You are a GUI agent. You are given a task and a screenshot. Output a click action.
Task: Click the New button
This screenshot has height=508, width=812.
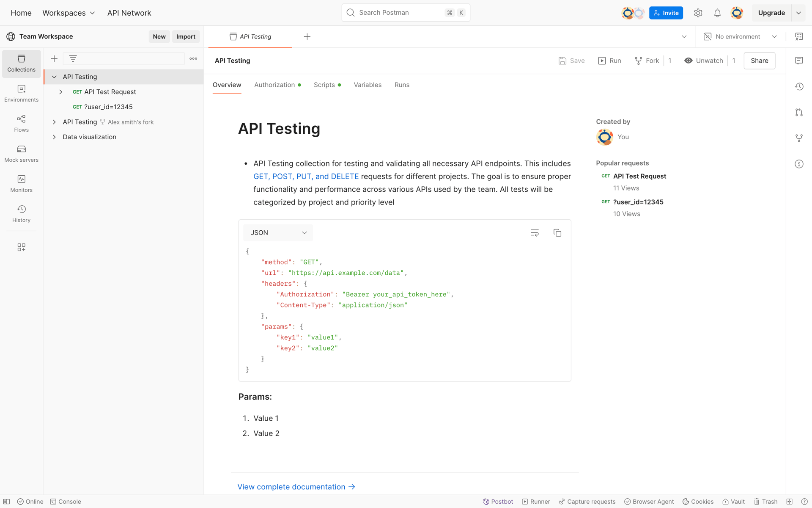click(159, 37)
